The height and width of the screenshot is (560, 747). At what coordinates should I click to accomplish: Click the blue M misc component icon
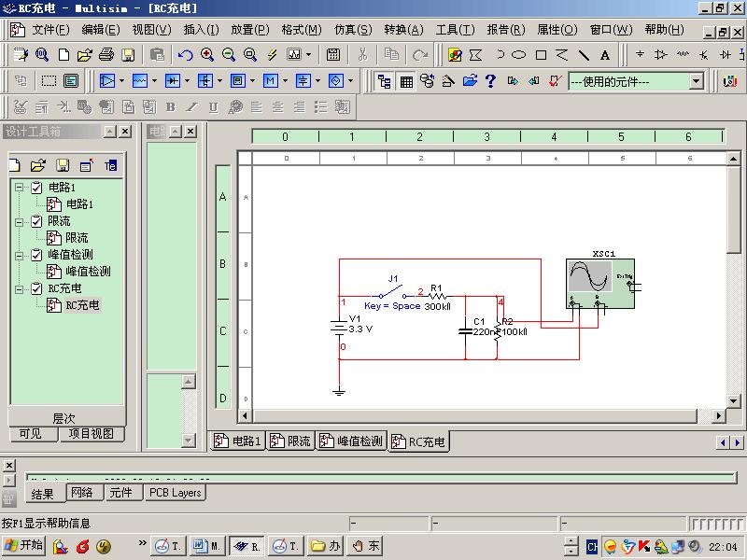tap(270, 81)
